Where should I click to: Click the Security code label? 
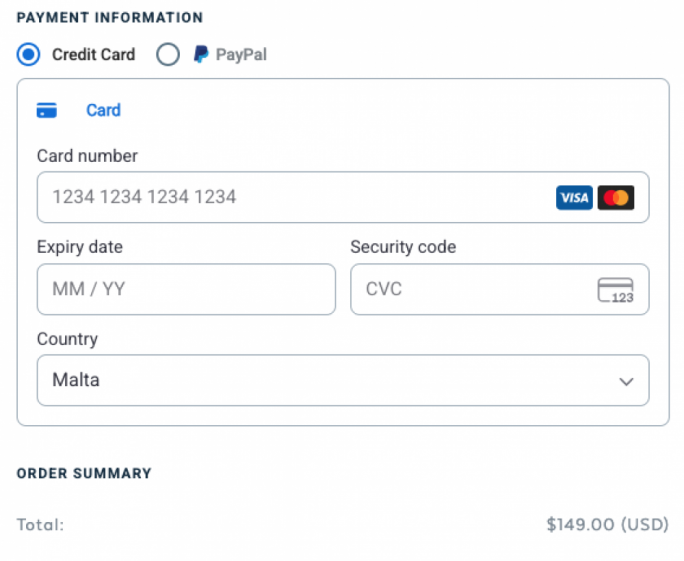point(403,247)
